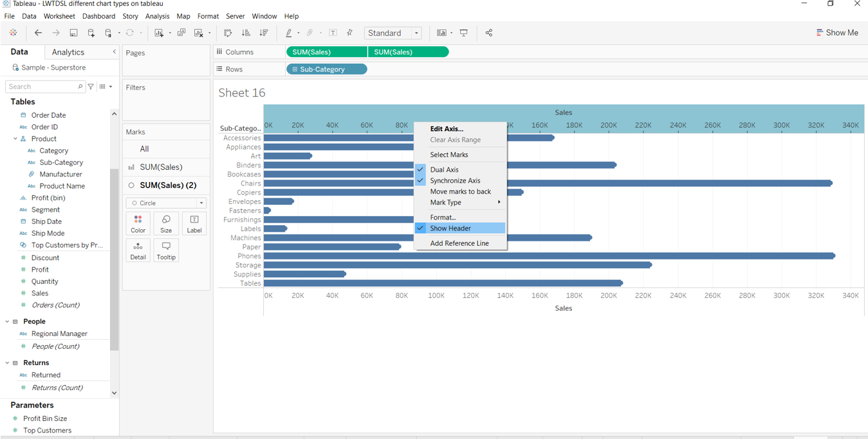Click the Swap Rows and Columns icon

tap(228, 33)
